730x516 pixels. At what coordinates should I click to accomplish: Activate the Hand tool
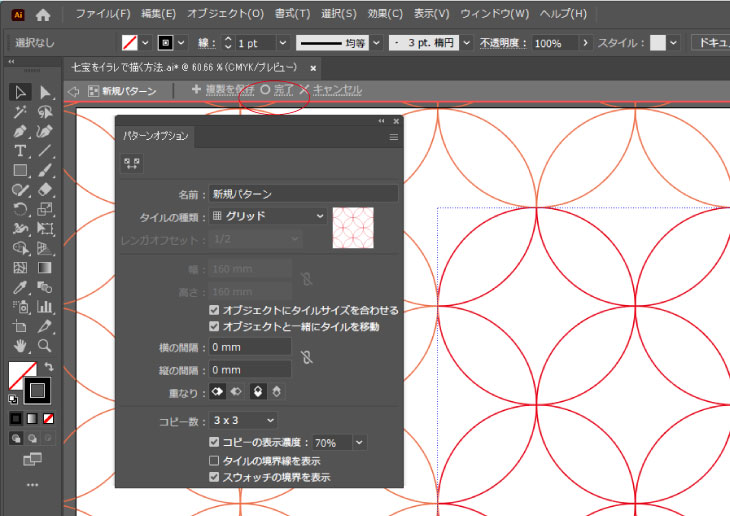20,346
